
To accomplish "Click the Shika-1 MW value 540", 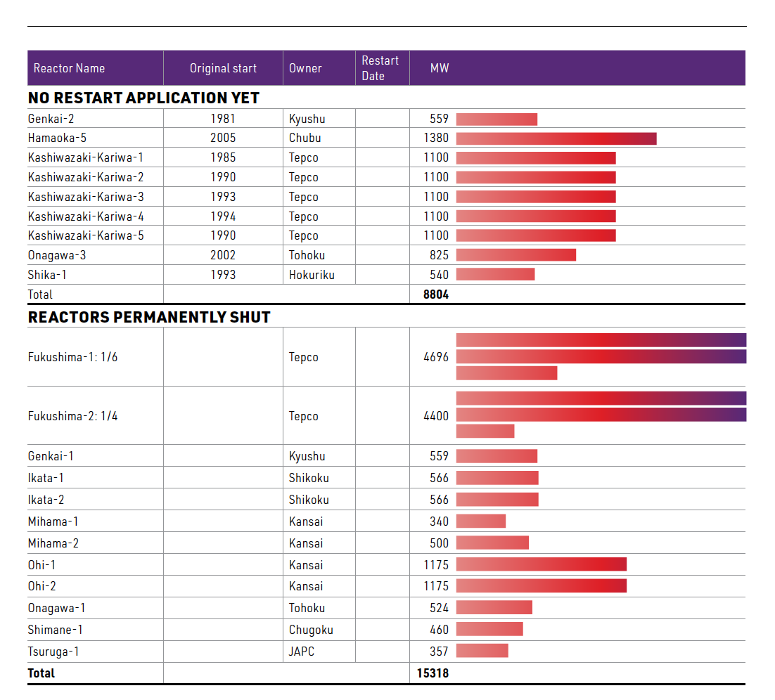I will pyautogui.click(x=439, y=275).
